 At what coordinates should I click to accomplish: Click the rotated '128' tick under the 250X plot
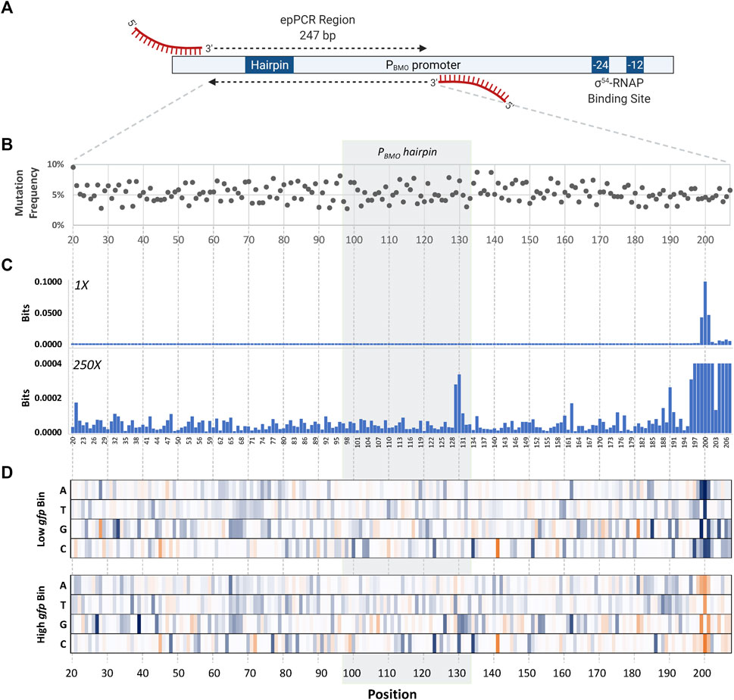tap(452, 442)
